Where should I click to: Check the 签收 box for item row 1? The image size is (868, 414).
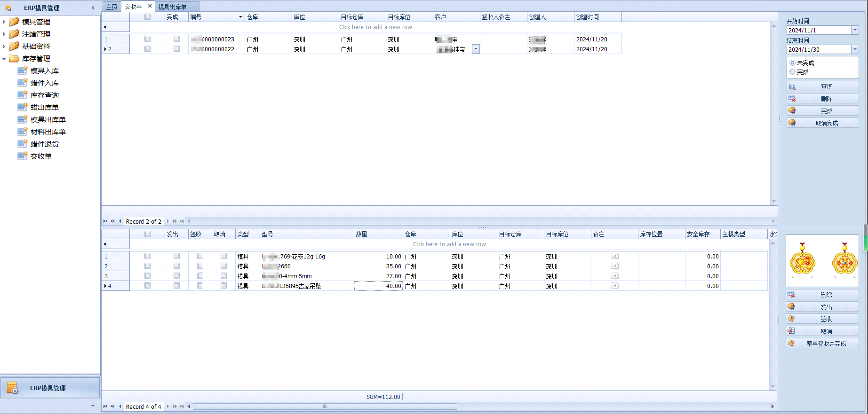click(200, 256)
